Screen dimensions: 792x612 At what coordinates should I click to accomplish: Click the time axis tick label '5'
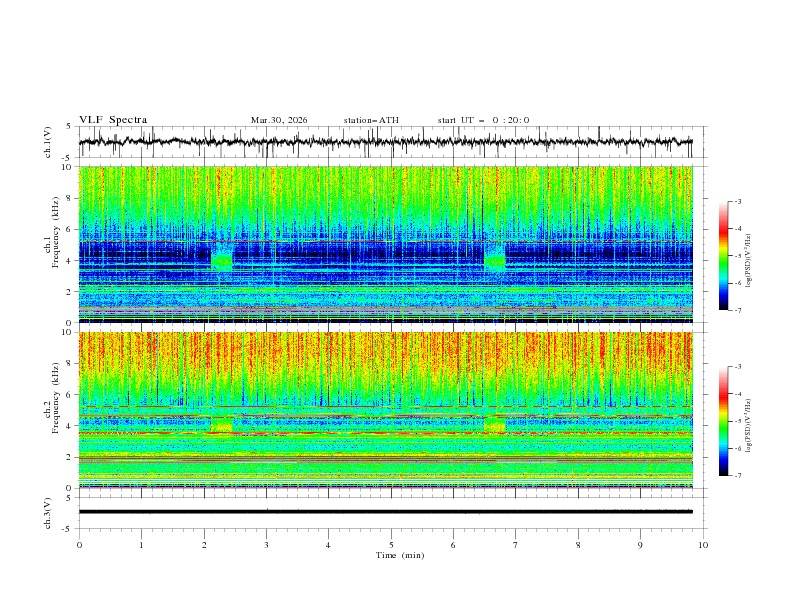click(x=391, y=545)
